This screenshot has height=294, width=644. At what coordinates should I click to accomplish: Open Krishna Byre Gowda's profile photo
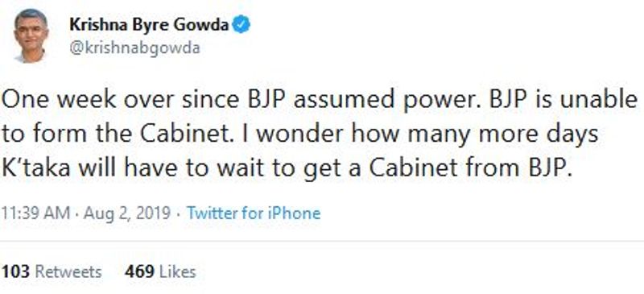click(x=31, y=35)
